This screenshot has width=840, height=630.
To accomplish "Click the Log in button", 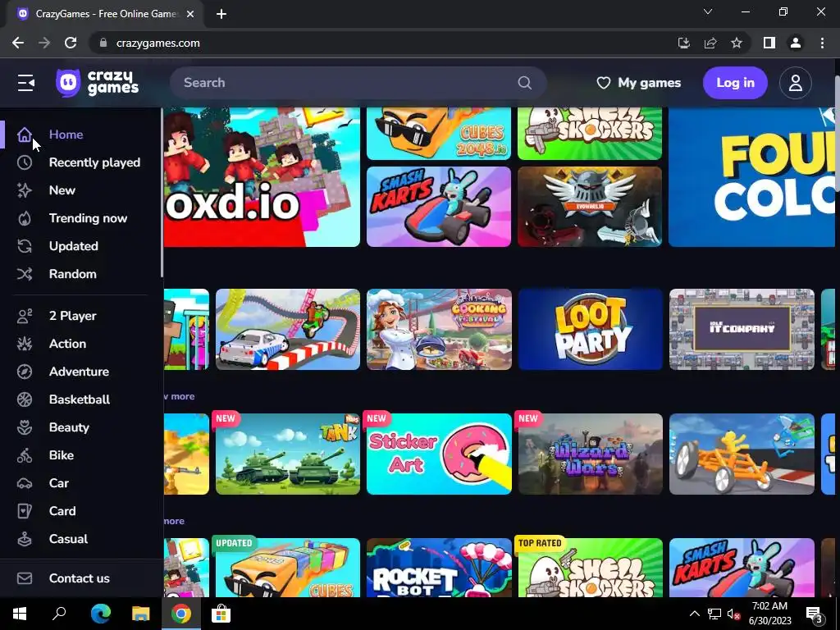I will point(735,83).
